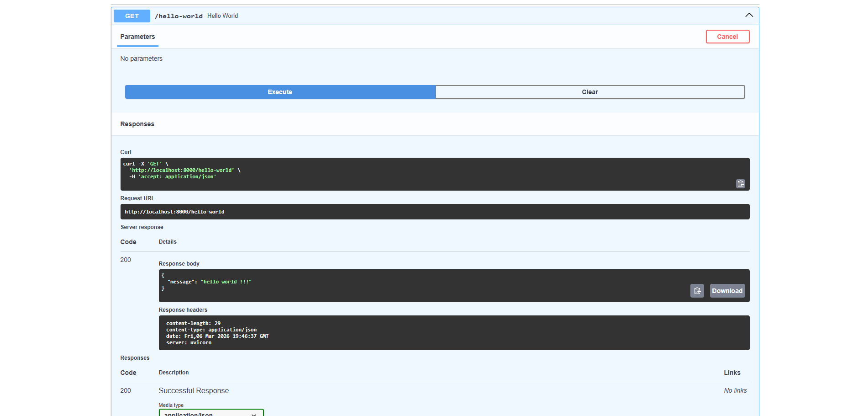Download the response body

727,291
